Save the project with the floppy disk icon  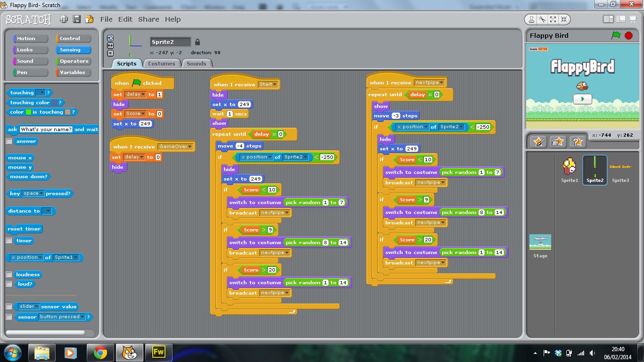click(x=77, y=19)
